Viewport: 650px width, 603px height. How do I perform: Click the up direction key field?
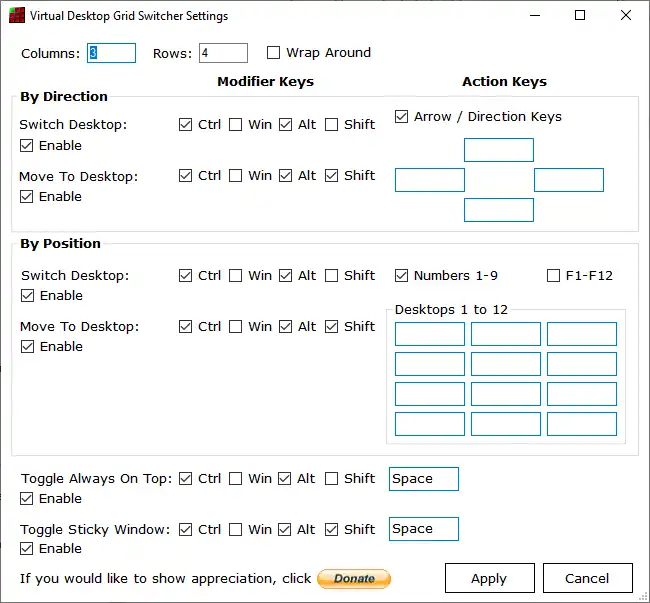click(x=499, y=150)
